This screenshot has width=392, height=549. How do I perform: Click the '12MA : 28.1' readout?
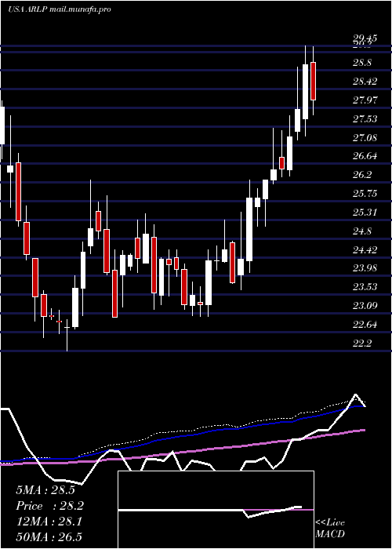(x=49, y=522)
